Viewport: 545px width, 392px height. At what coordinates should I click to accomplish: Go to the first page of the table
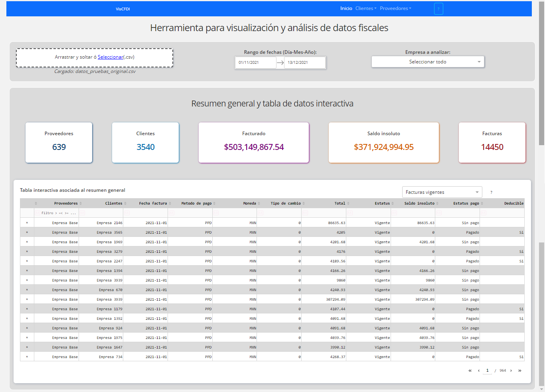[x=470, y=370]
